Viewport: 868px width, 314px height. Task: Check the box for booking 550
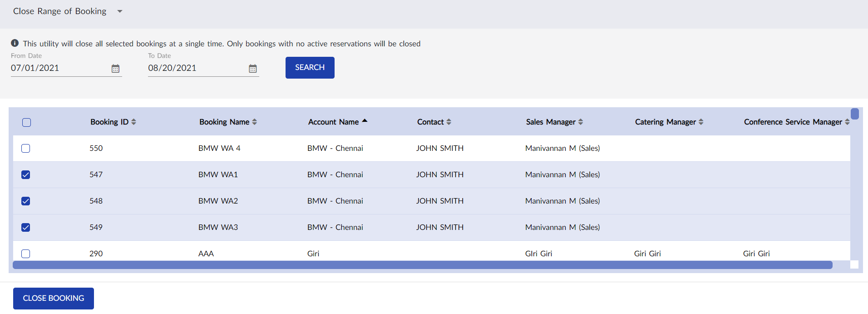point(26,149)
